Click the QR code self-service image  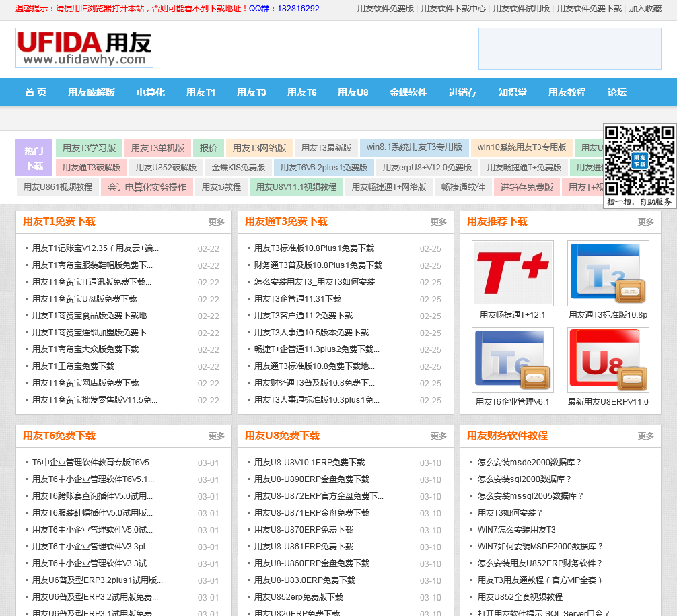point(639,166)
